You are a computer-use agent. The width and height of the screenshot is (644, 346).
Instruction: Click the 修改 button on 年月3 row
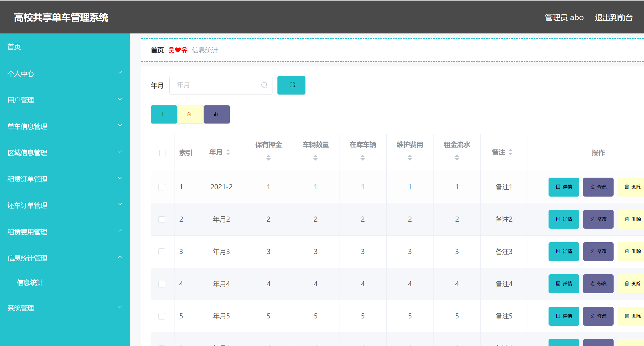click(598, 251)
